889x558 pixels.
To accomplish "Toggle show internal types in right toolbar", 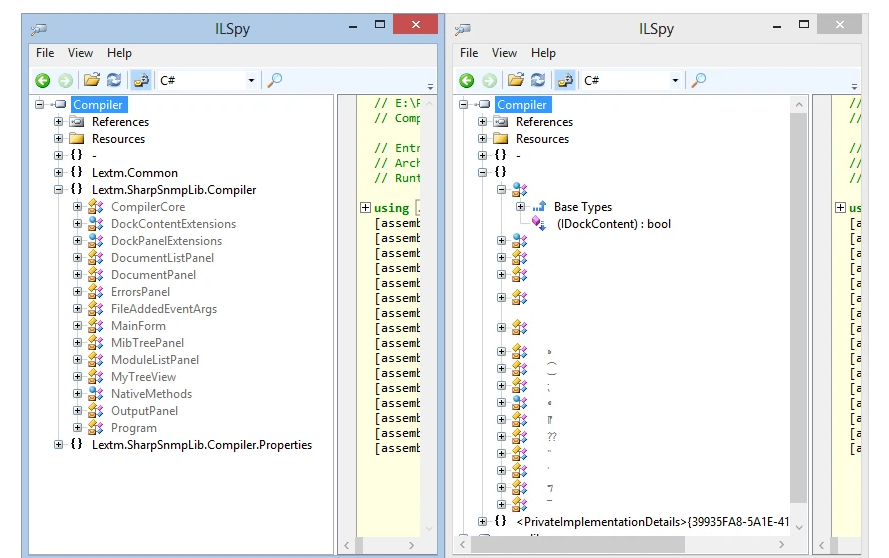I will [565, 80].
